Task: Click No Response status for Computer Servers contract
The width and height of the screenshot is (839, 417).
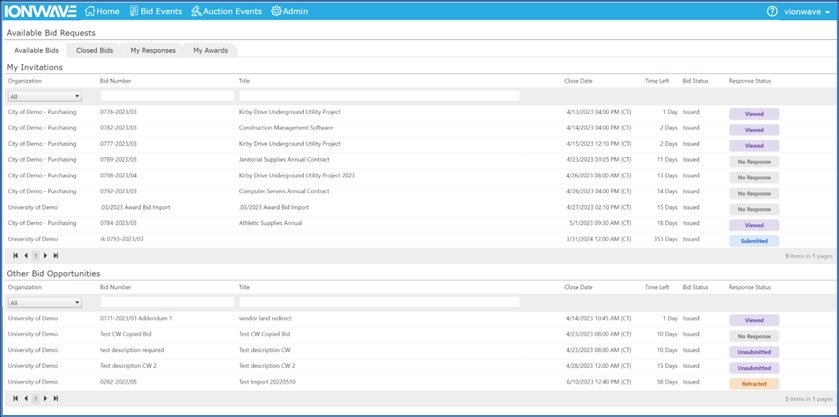Action: pos(754,193)
